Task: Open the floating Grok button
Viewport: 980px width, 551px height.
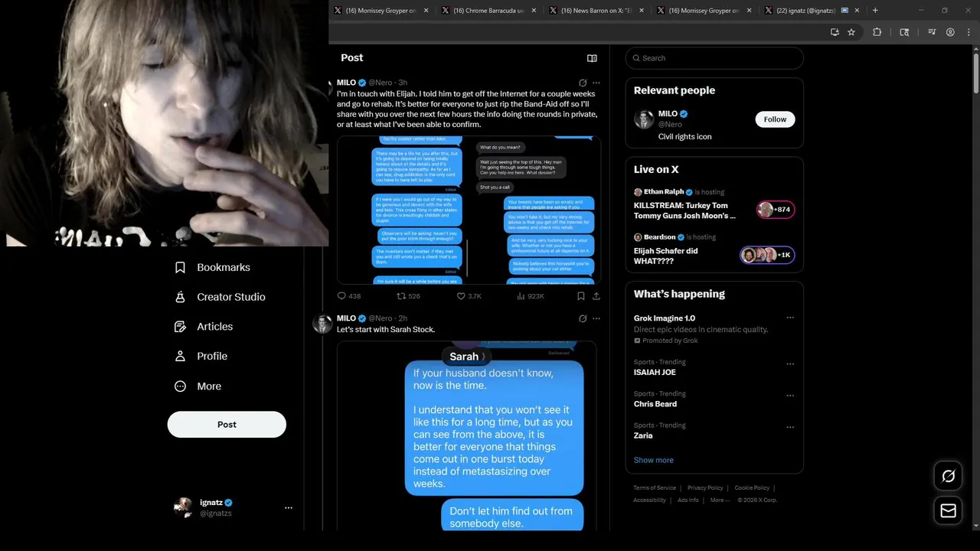Action: click(x=948, y=476)
